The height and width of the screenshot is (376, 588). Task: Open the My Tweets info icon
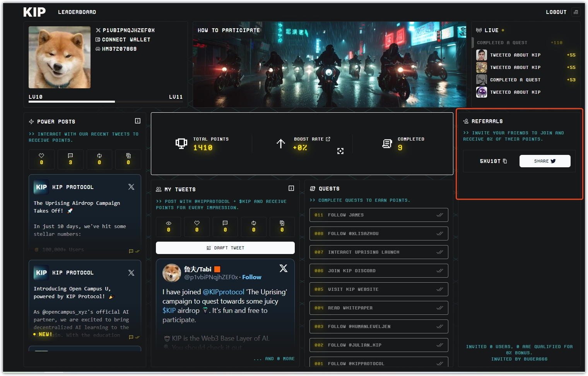tap(291, 188)
